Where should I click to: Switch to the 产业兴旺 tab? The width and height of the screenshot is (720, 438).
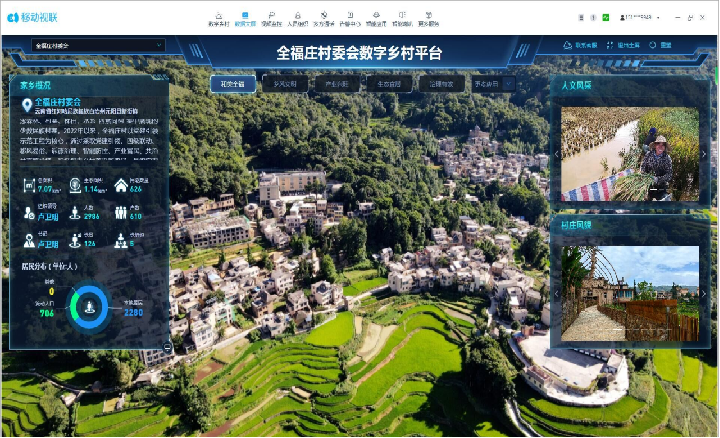[x=337, y=84]
